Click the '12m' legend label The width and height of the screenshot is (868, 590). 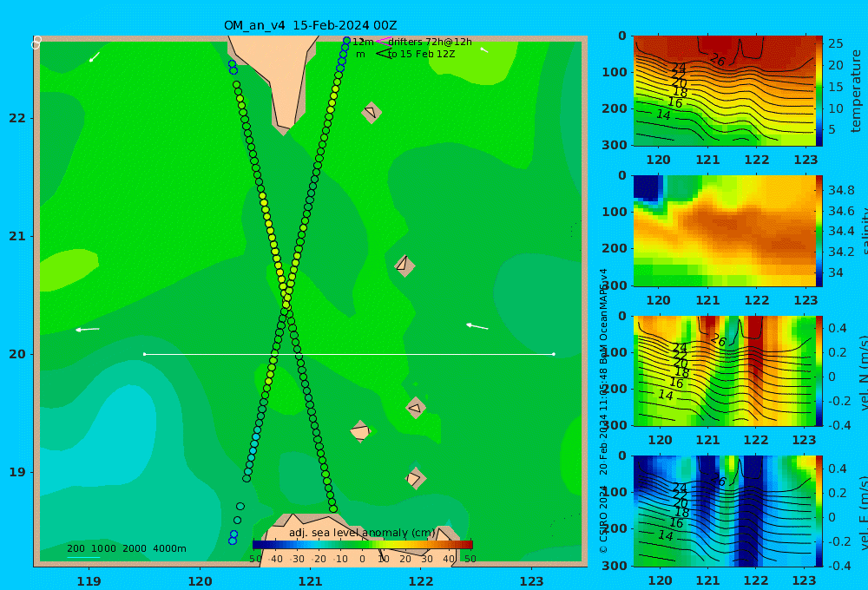[363, 42]
